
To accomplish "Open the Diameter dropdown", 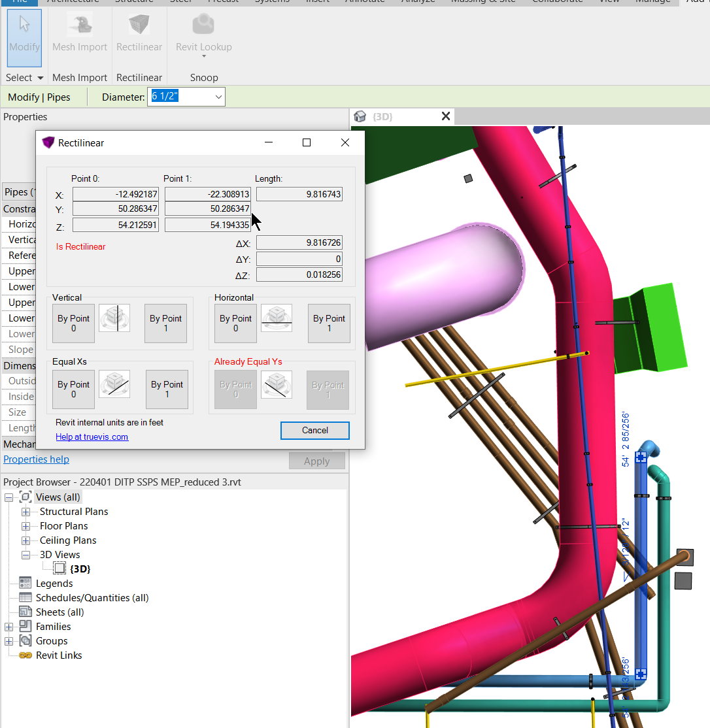I will pos(218,97).
